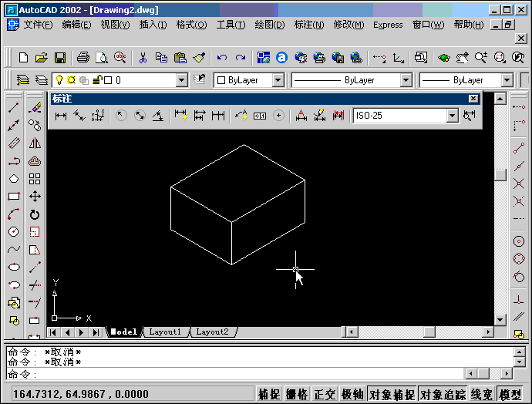Switch to the Layout1 tab
532x404 pixels.
[165, 332]
